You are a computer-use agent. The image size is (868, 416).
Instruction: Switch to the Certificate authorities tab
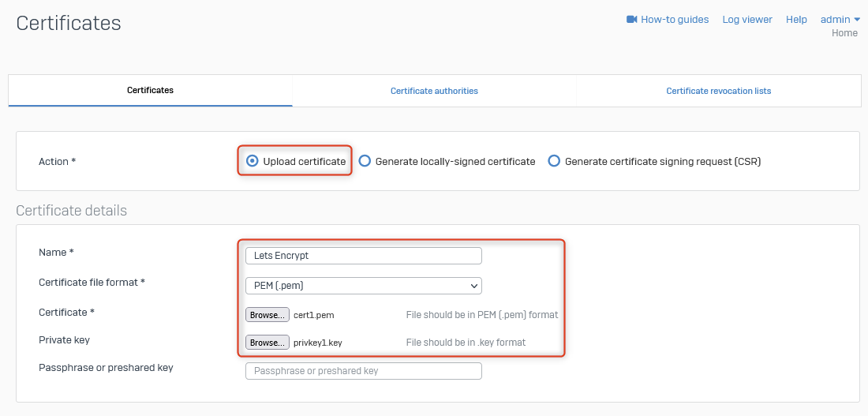click(x=434, y=91)
